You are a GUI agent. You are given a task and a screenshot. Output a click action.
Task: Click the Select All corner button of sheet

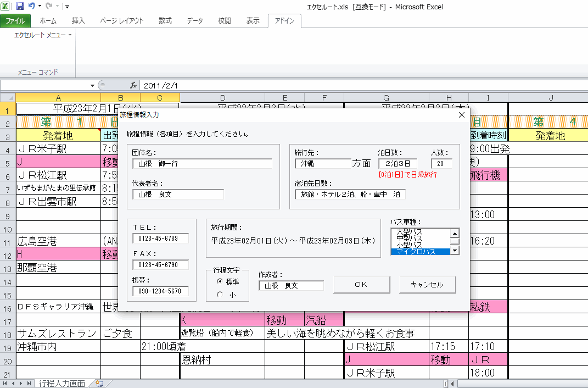click(x=8, y=98)
